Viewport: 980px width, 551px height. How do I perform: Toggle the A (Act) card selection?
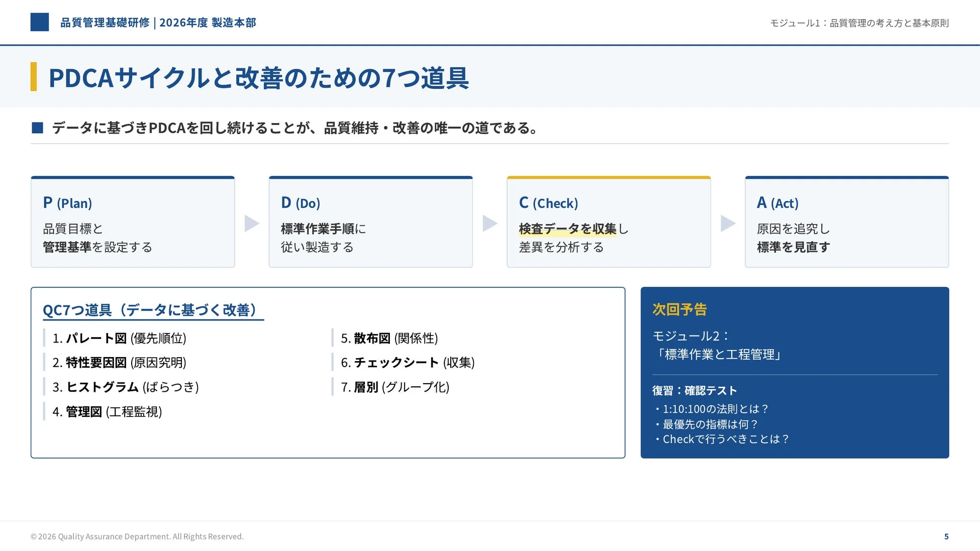coord(846,221)
